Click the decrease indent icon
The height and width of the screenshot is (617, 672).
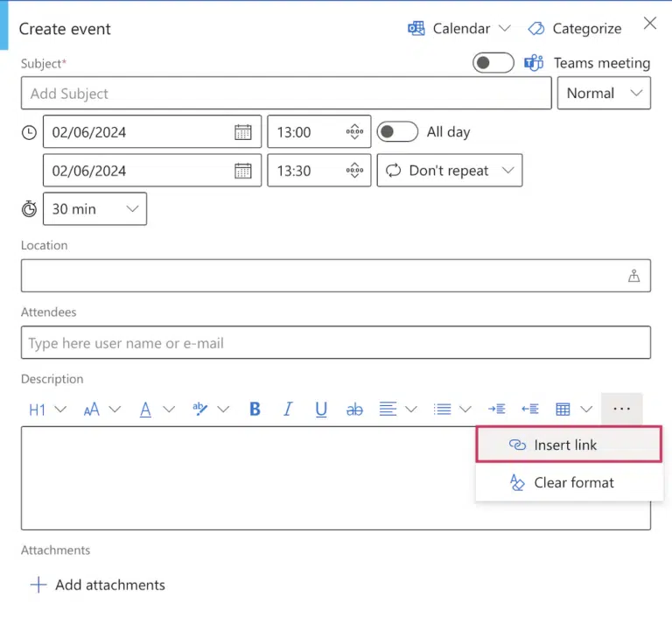tap(529, 409)
